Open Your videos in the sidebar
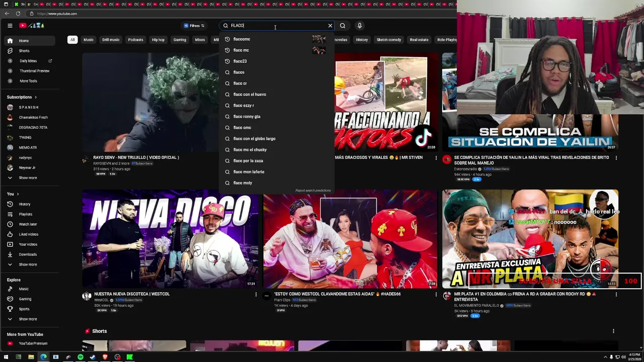Viewport: 644px width, 362px height. pyautogui.click(x=31, y=244)
